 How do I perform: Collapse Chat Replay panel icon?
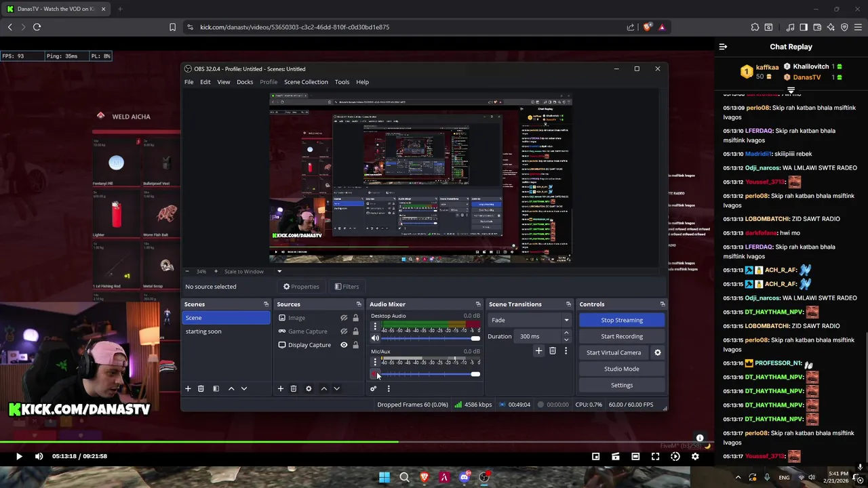click(723, 47)
